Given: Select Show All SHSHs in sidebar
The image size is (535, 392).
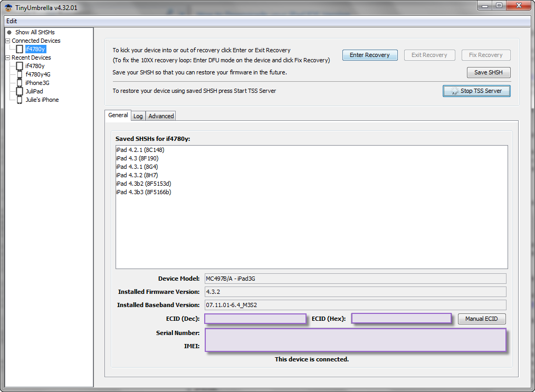Looking at the screenshot, I should pos(35,32).
